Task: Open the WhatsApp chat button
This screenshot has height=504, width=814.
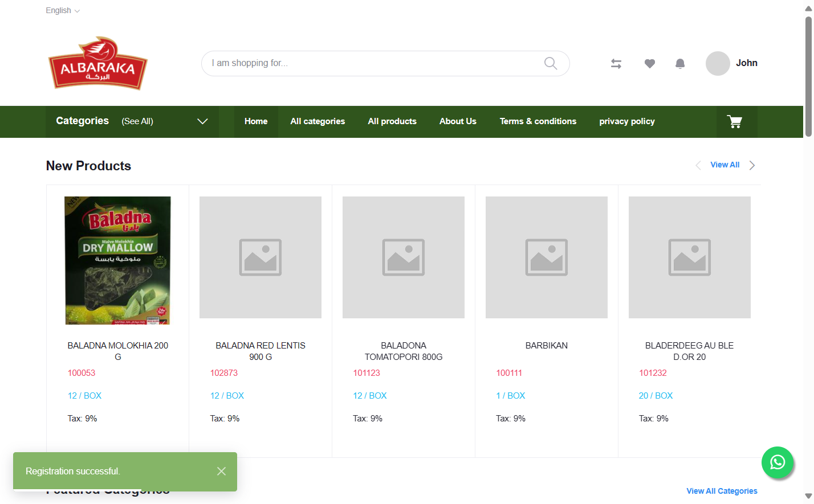Action: [x=778, y=462]
